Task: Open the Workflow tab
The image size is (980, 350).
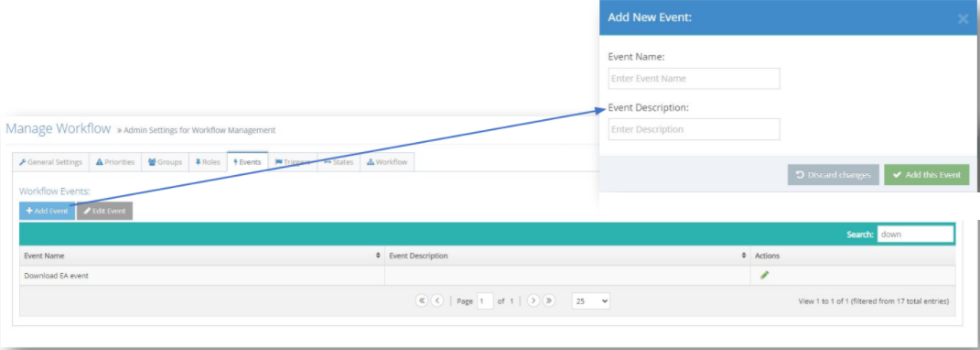Action: 387,162
